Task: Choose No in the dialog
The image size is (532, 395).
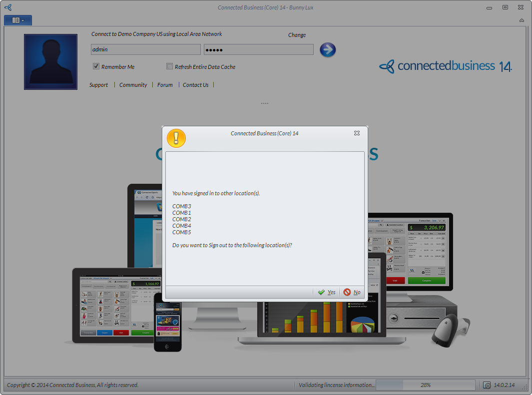Action: tap(352, 292)
